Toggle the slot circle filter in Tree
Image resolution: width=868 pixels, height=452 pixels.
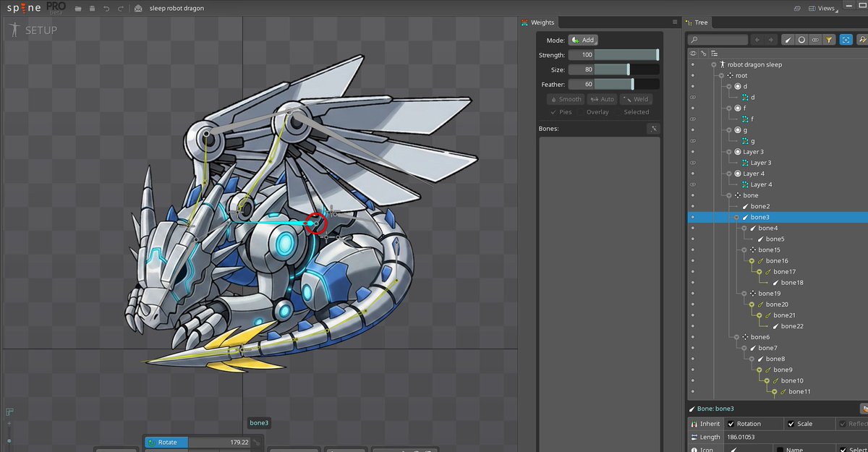(x=801, y=40)
